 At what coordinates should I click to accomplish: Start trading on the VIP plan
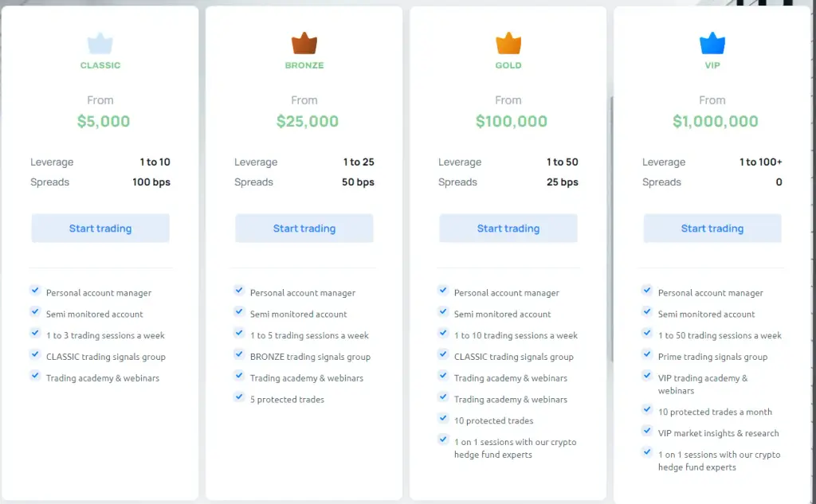tap(712, 229)
